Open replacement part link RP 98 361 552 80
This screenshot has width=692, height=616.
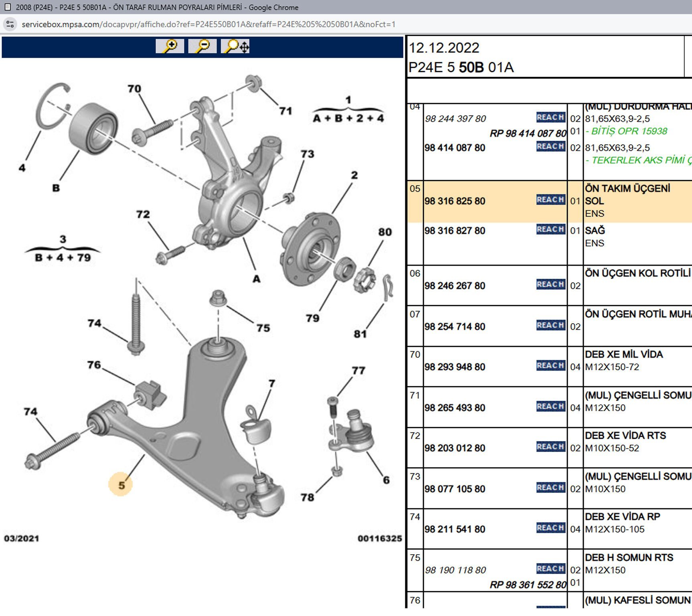528,585
